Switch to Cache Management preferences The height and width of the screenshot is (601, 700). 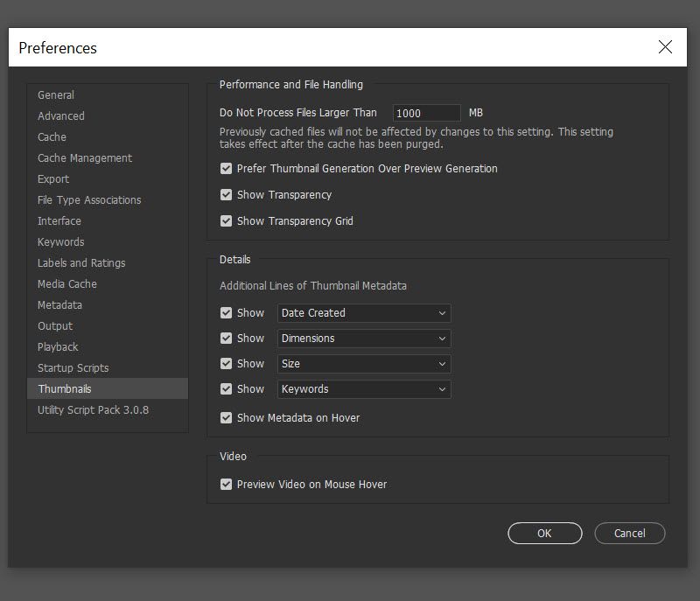[85, 158]
